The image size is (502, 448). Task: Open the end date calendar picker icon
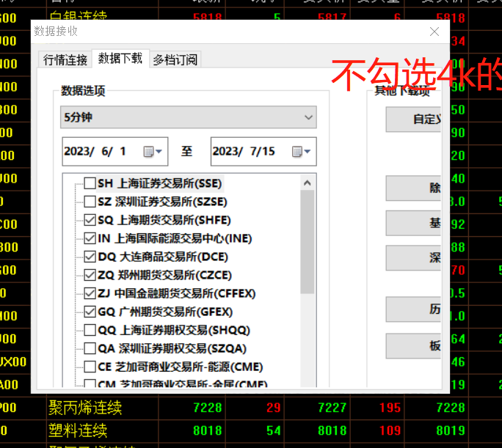[x=301, y=151]
